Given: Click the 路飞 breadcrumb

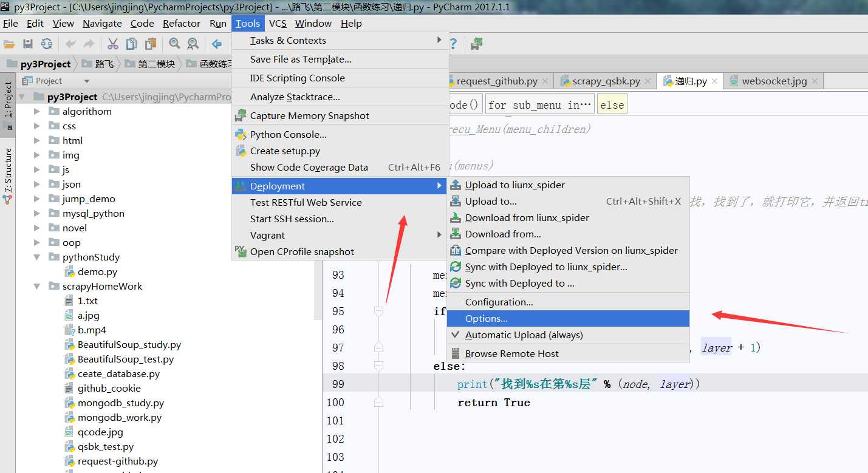Looking at the screenshot, I should 98,64.
